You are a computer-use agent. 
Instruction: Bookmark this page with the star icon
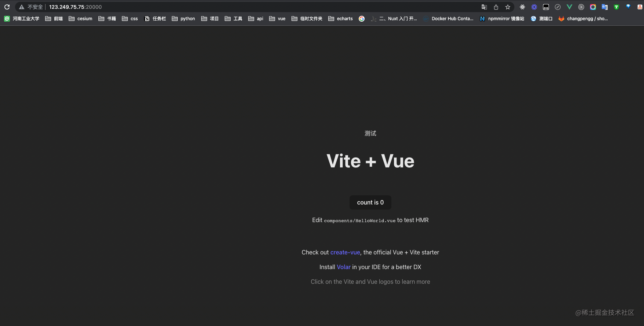(x=508, y=7)
